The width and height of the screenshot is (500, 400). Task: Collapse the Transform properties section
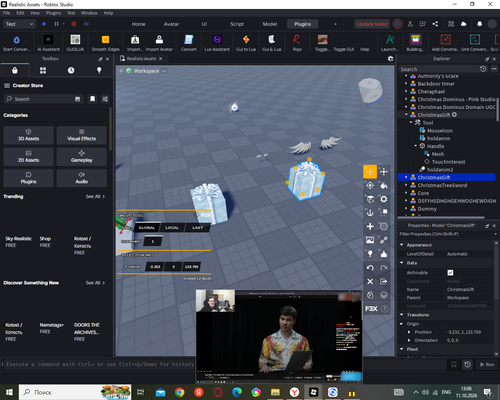point(402,315)
